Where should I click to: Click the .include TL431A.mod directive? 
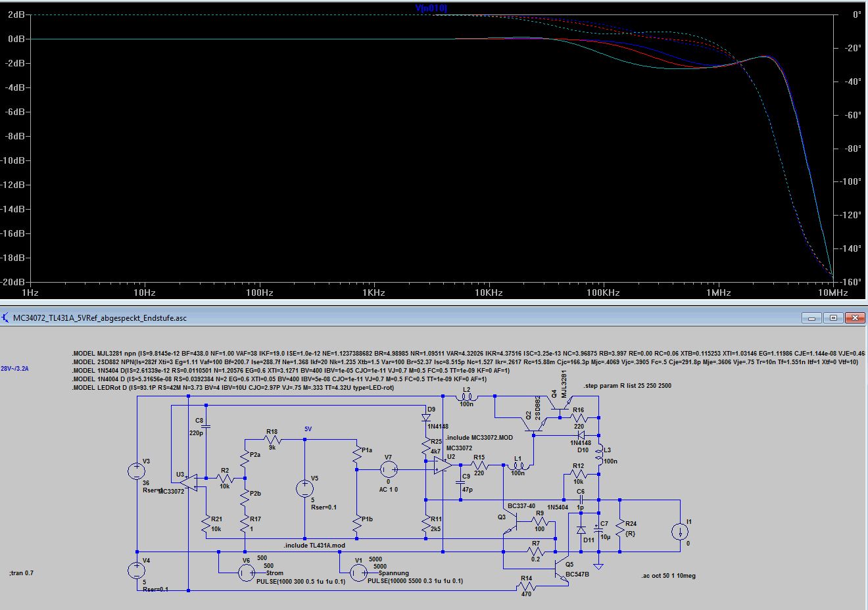pos(314,546)
